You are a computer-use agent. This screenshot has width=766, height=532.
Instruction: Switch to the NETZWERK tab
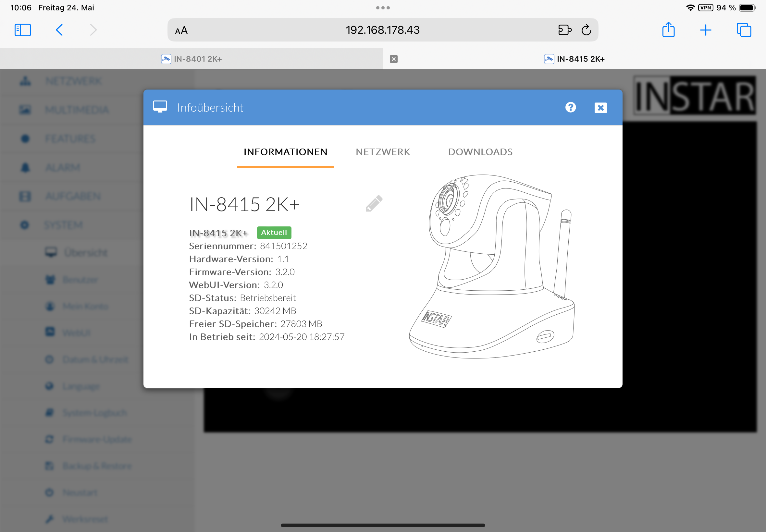(x=382, y=152)
